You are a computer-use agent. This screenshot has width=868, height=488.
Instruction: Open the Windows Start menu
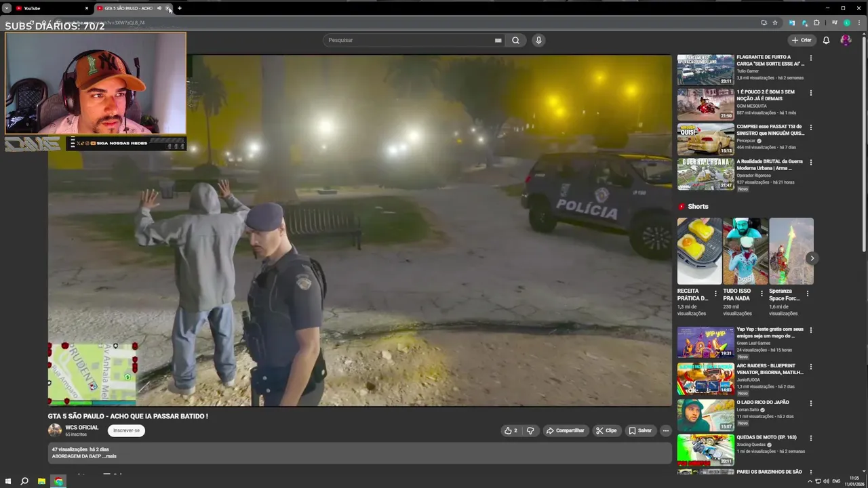8,481
